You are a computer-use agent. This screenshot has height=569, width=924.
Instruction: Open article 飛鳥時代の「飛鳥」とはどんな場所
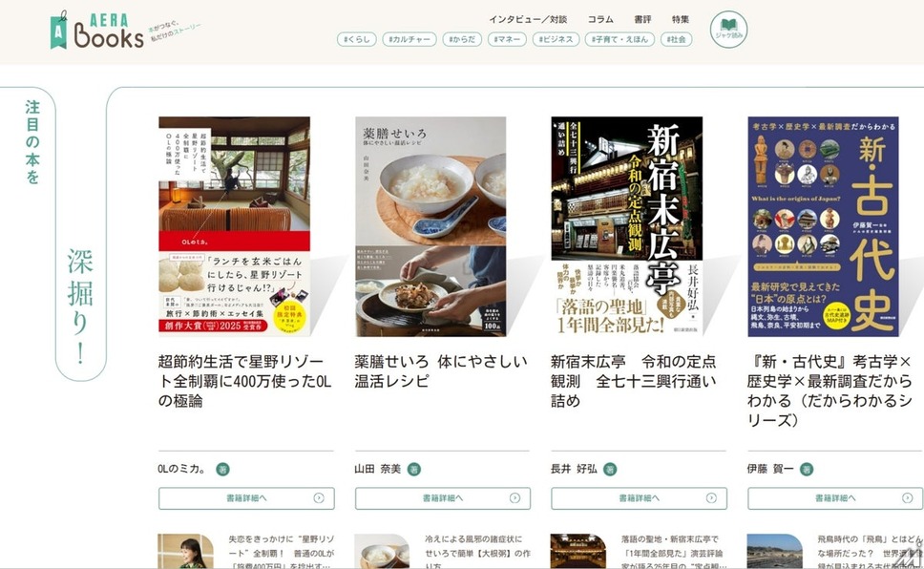coord(870,552)
